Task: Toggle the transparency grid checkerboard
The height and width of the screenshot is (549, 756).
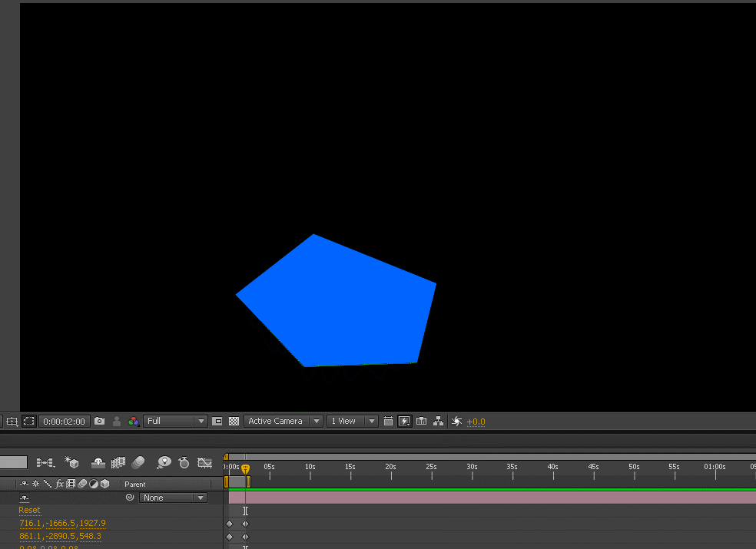Action: point(234,422)
